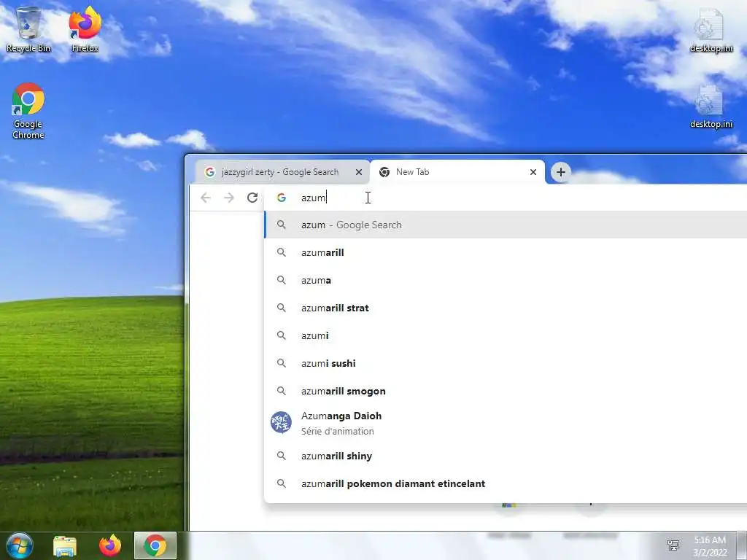Click the search icon beside 'azumi sushi'
The height and width of the screenshot is (560, 747).
282,363
